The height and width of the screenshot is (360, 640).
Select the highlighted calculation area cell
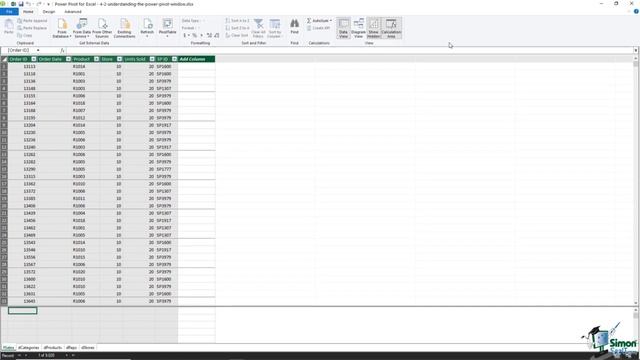[x=22, y=311]
